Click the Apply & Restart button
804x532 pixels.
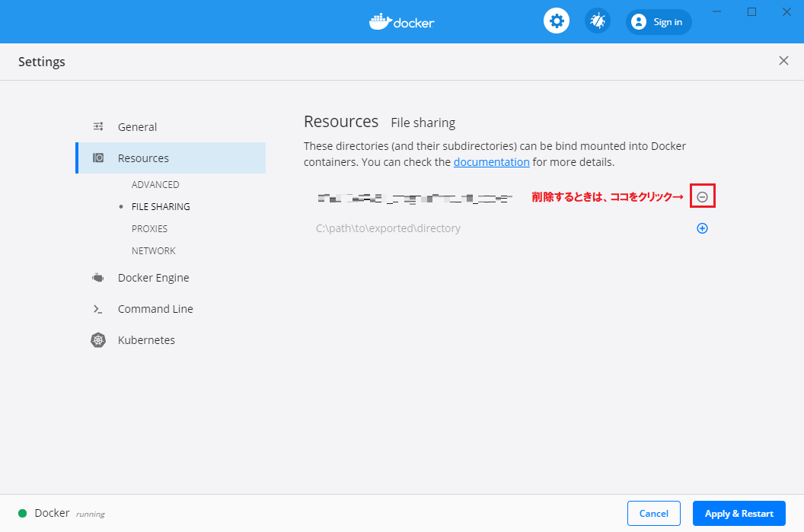(738, 513)
